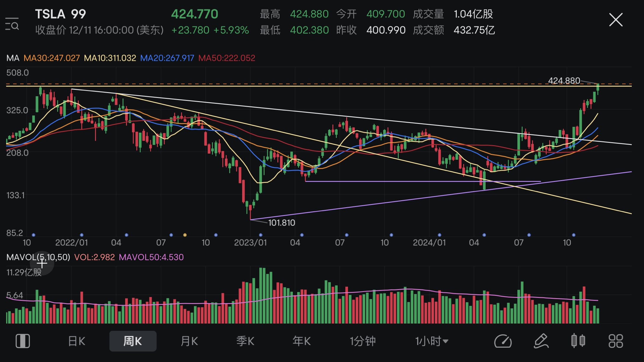Tap the crosshair plus cursor button
Image resolution: width=644 pixels, height=362 pixels.
coord(42,263)
